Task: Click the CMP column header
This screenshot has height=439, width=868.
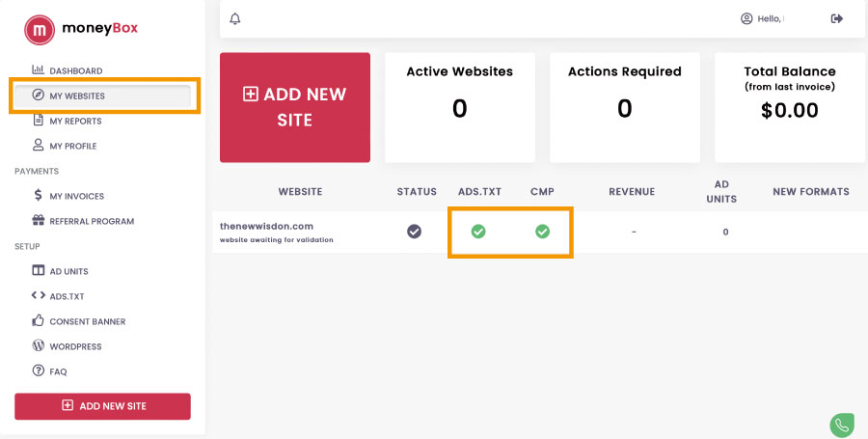Action: (542, 192)
